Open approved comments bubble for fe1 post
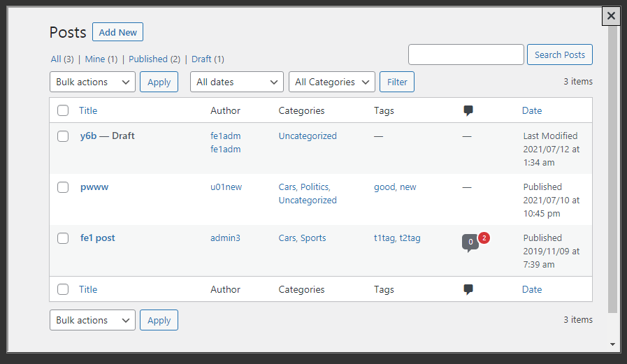Image resolution: width=627 pixels, height=364 pixels. [x=470, y=242]
